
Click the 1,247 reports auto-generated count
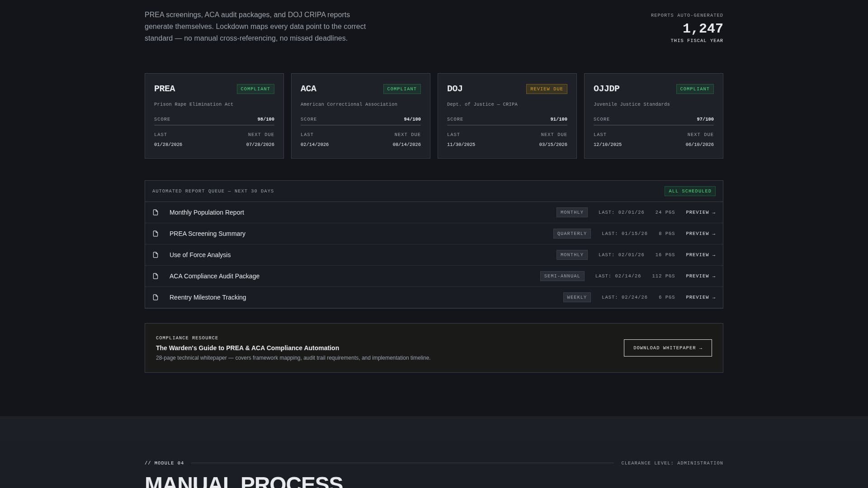click(x=703, y=28)
